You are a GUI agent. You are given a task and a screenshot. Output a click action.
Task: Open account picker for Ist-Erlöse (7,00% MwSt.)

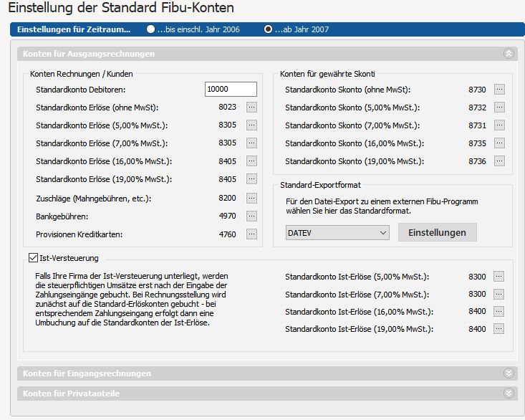498,294
